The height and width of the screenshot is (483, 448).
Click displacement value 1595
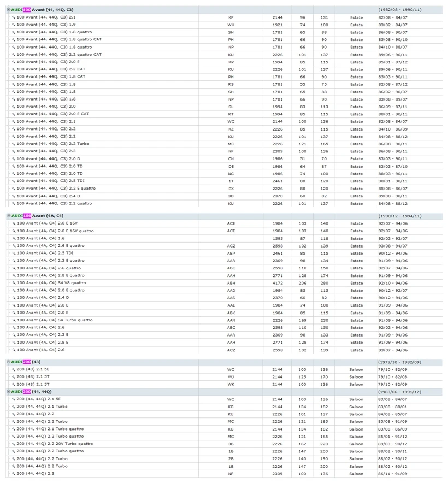coord(278,238)
